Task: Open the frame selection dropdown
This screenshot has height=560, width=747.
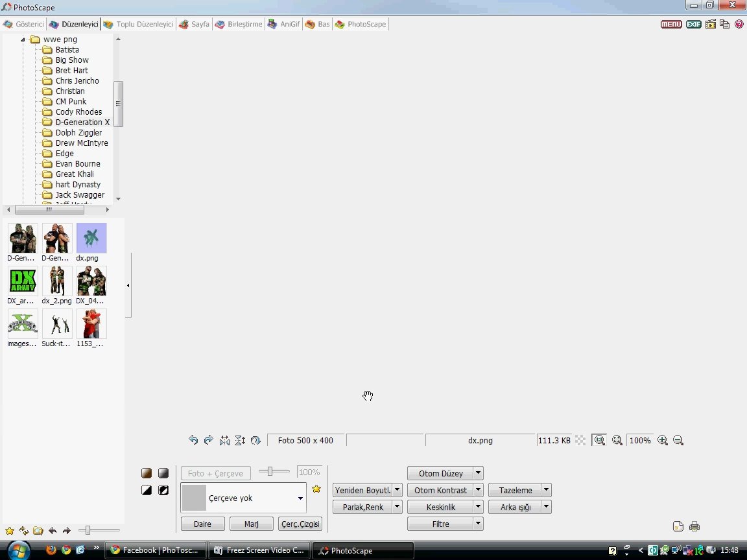Action: [300, 498]
